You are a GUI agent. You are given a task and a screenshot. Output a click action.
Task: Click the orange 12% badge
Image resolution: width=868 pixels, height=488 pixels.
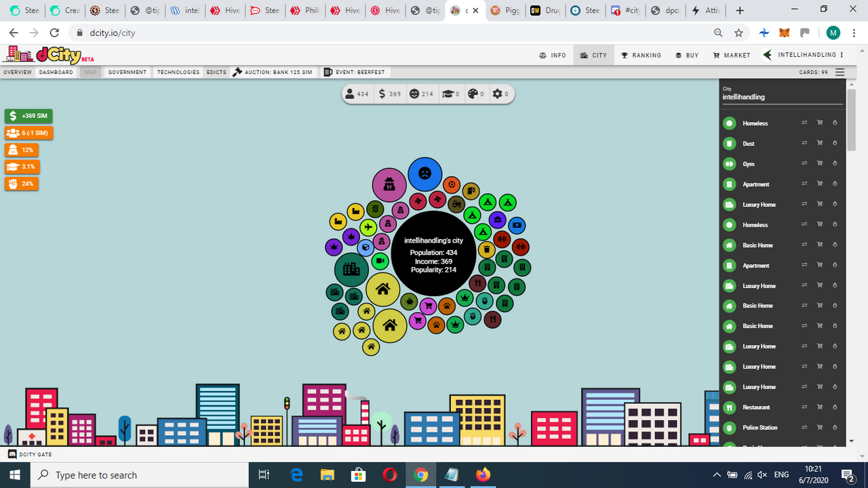click(x=22, y=150)
